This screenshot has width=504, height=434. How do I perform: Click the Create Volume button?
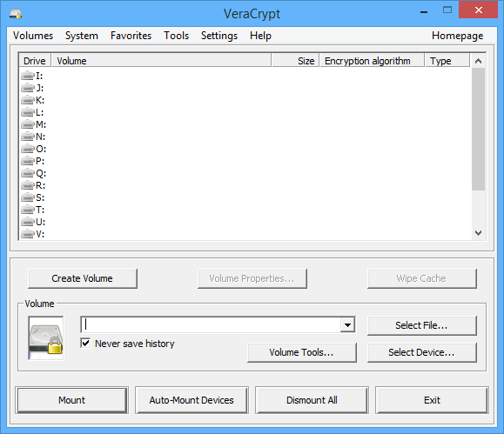coord(83,278)
